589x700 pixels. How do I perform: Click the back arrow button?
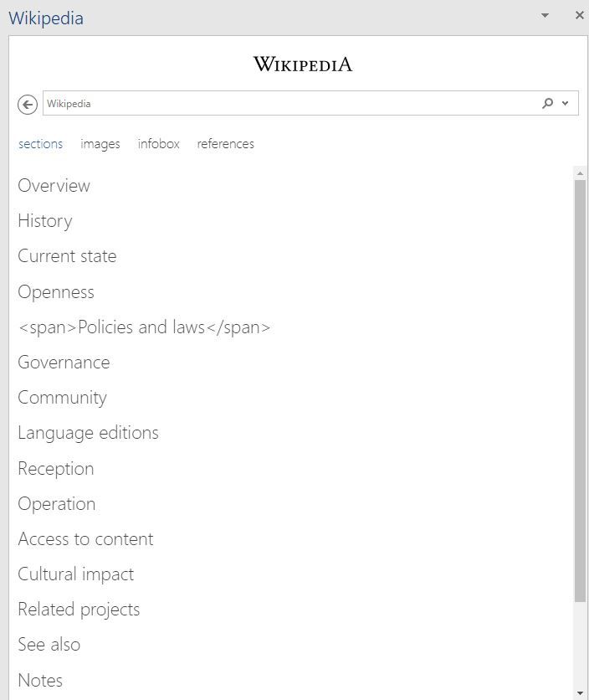28,105
